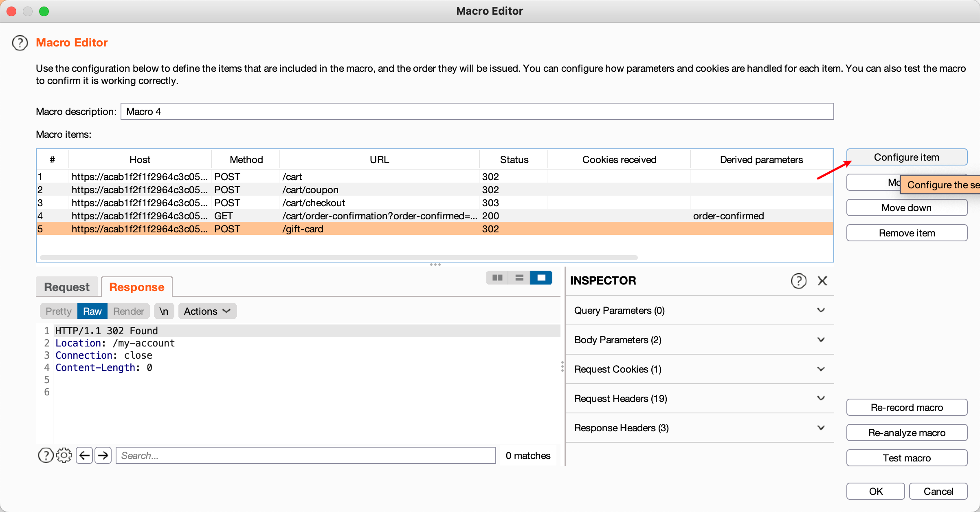
Task: Select side-by-side layout view icon
Action: pyautogui.click(x=497, y=278)
